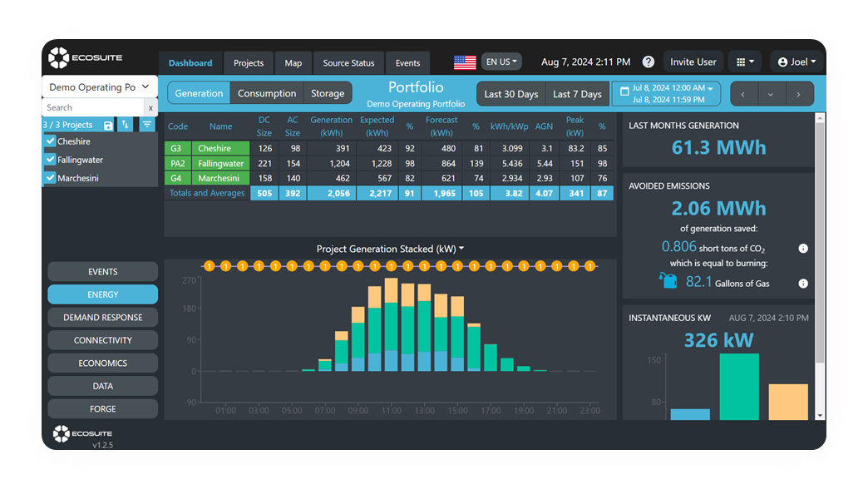Go to next date range arrow
The width and height of the screenshot is (868, 494).
799,94
